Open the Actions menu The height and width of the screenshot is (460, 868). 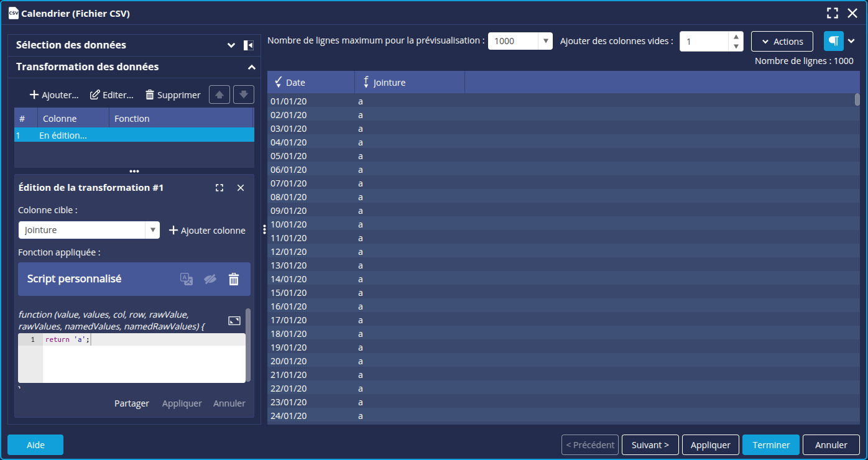click(782, 41)
